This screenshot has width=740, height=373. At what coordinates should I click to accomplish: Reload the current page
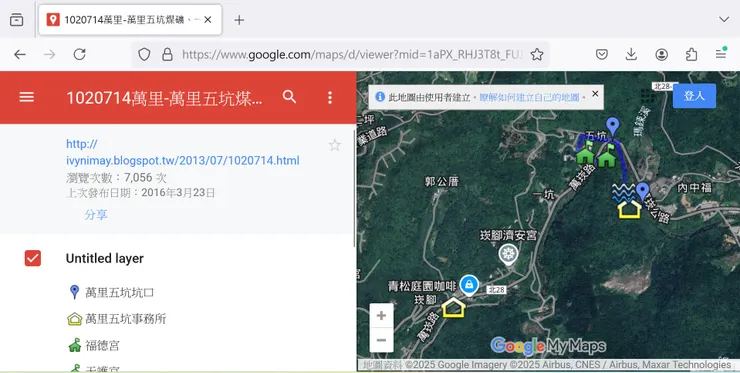[x=79, y=54]
